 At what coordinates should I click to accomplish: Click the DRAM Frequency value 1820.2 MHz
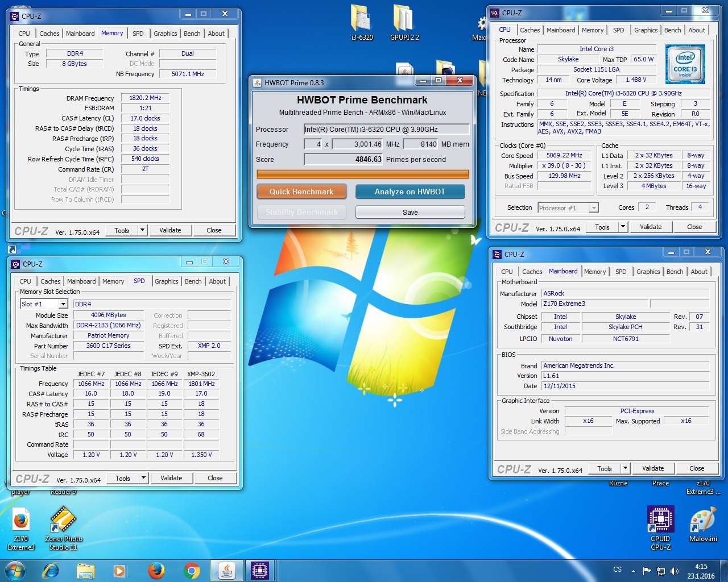(145, 98)
